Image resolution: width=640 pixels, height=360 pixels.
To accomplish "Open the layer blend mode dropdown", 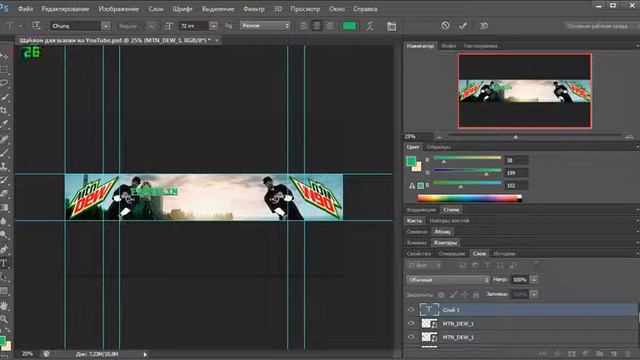I will coord(448,280).
